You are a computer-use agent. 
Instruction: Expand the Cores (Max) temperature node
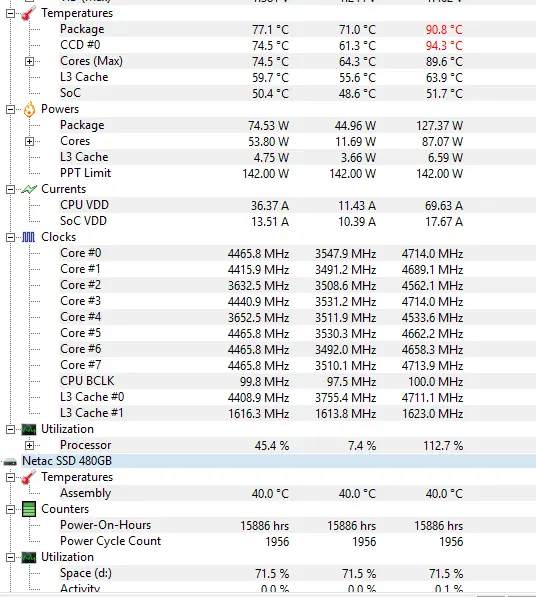pos(29,61)
